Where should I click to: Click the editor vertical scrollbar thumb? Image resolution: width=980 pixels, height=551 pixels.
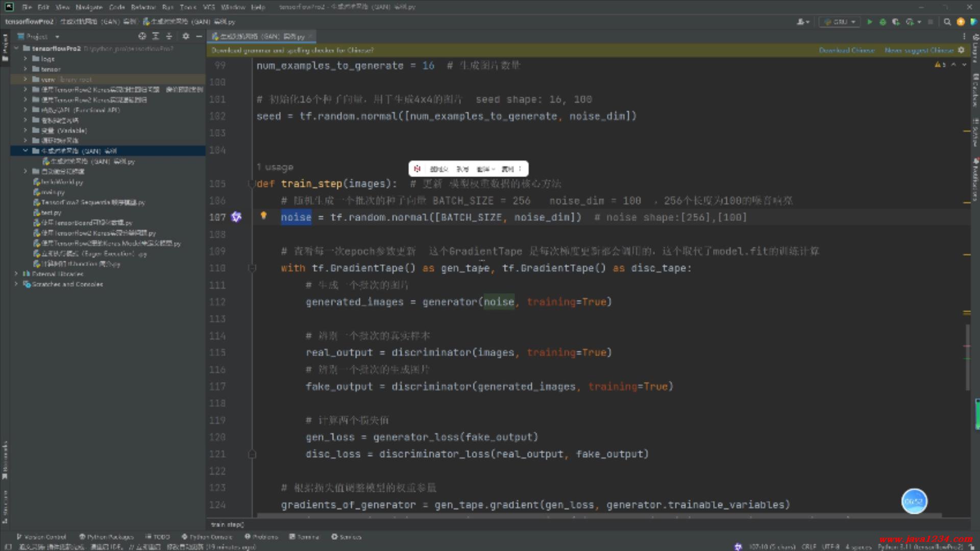[967, 357]
